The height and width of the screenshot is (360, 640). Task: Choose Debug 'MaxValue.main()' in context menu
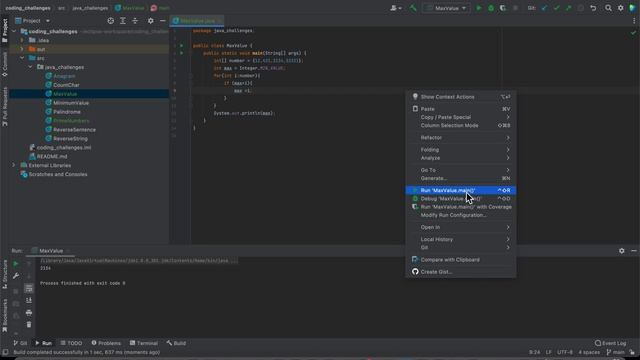tap(461, 199)
